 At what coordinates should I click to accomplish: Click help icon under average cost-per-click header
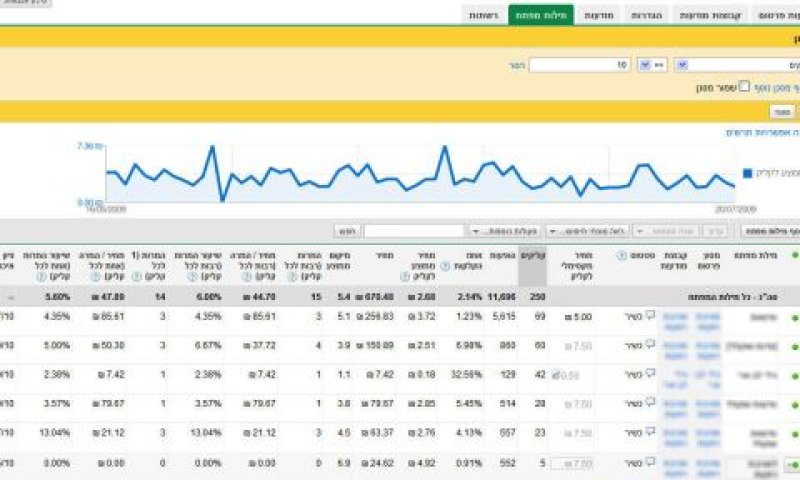[405, 277]
